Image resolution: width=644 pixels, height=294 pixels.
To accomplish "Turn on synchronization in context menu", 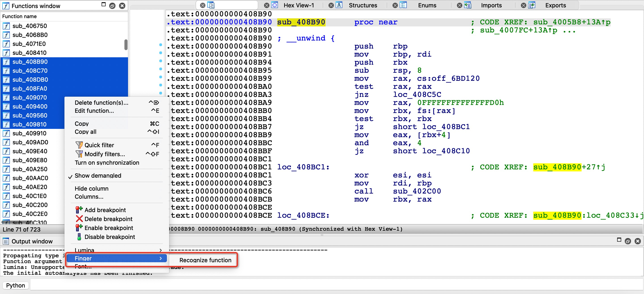I will click(107, 162).
